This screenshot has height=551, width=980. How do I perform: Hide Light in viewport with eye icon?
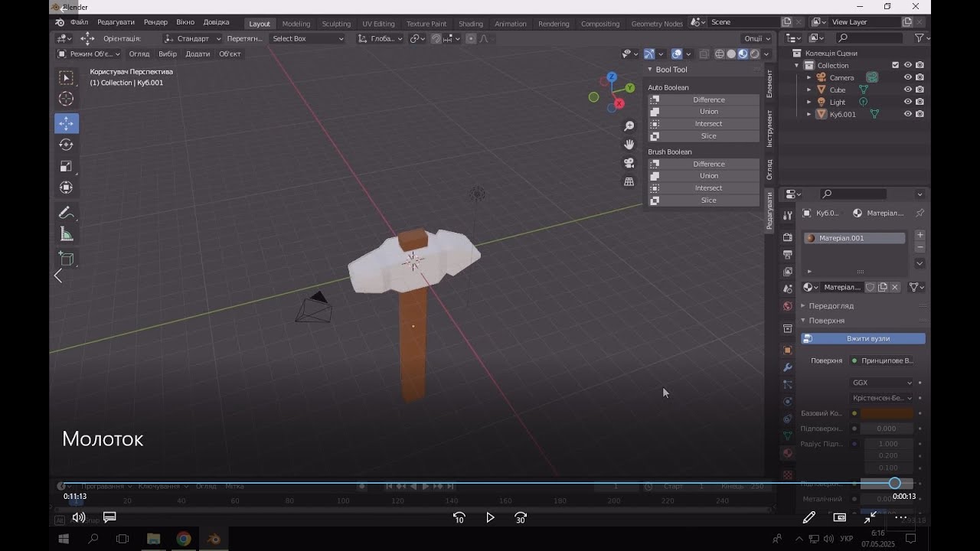[x=908, y=102]
